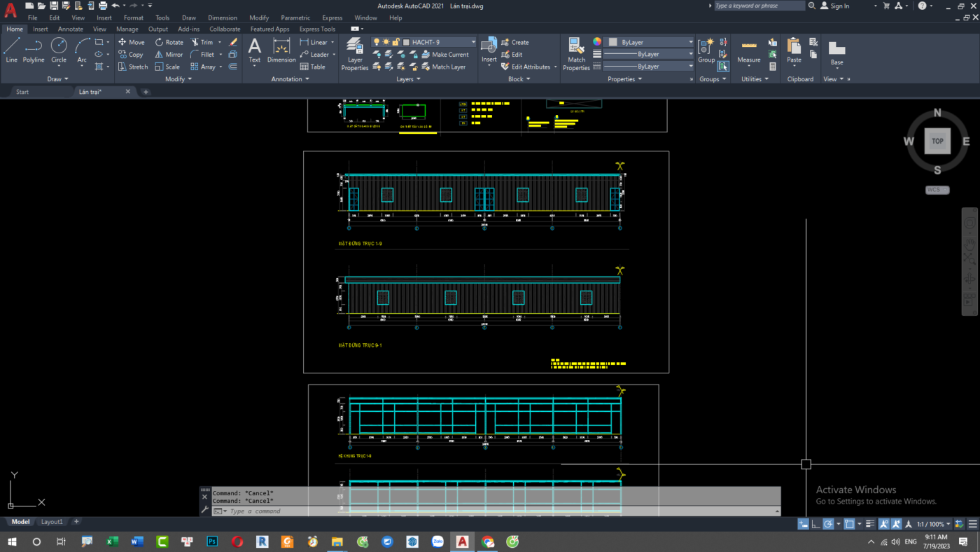Toggle Polar Tracking in status bar
Image resolution: width=980 pixels, height=552 pixels.
828,524
